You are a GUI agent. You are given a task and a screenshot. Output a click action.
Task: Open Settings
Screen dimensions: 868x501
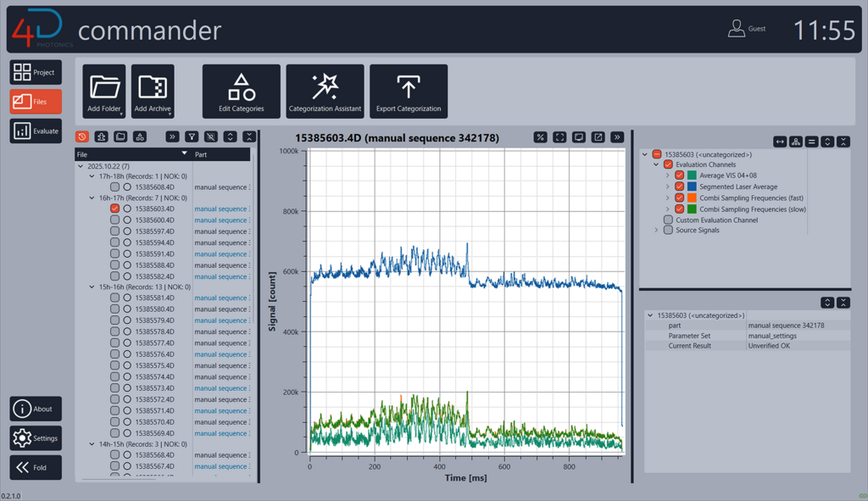36,438
